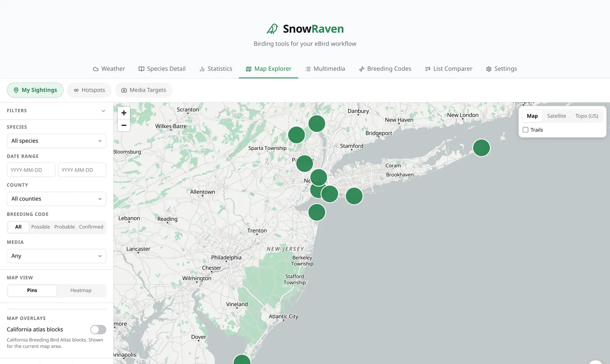Open the All species dropdown
Screen dimensions: 610x364
(x=56, y=141)
